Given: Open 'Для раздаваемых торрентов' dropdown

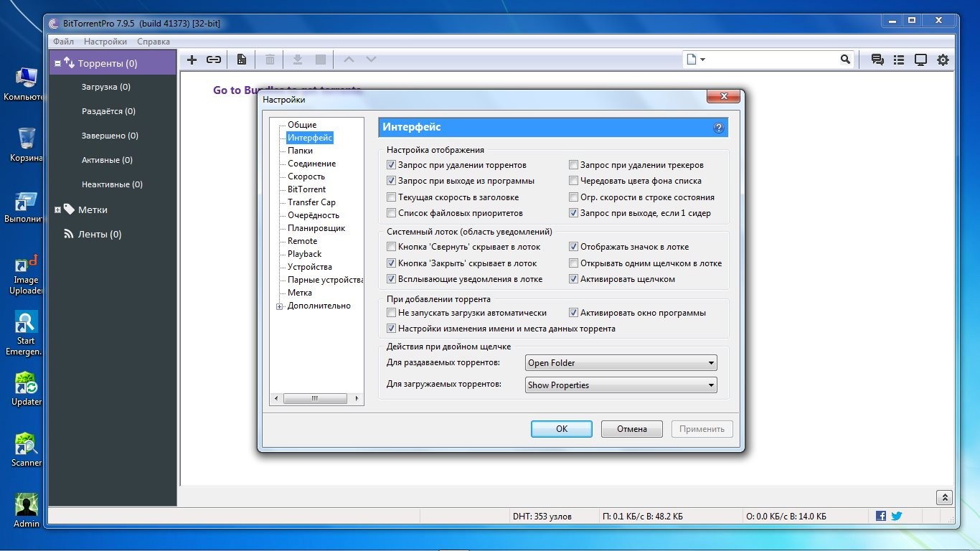Looking at the screenshot, I should pos(621,363).
